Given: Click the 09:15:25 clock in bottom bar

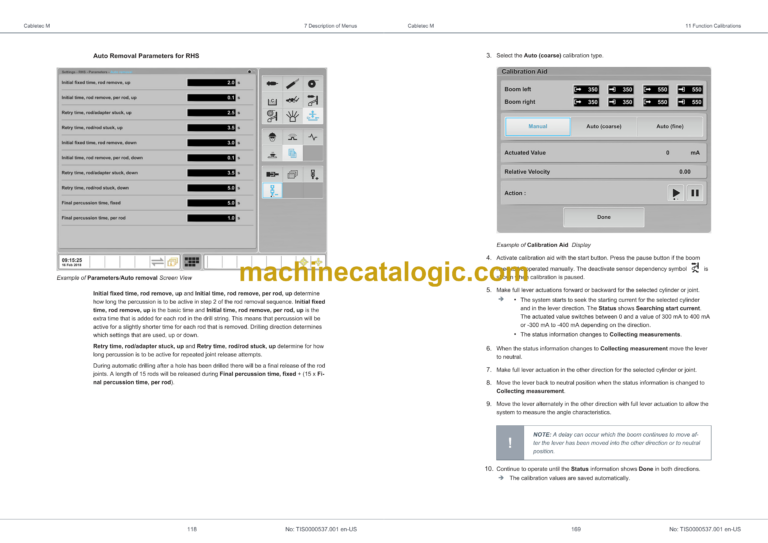Looking at the screenshot, I should (x=72, y=260).
